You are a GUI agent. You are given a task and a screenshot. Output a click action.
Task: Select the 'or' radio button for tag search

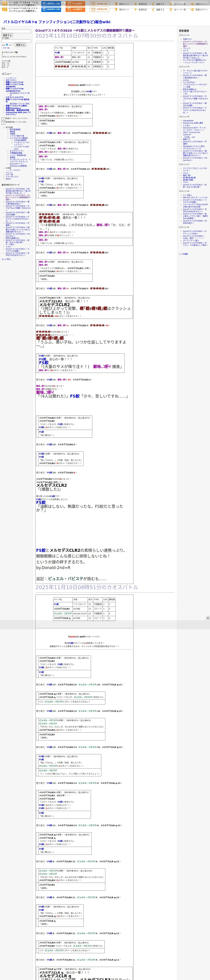coord(13,45)
